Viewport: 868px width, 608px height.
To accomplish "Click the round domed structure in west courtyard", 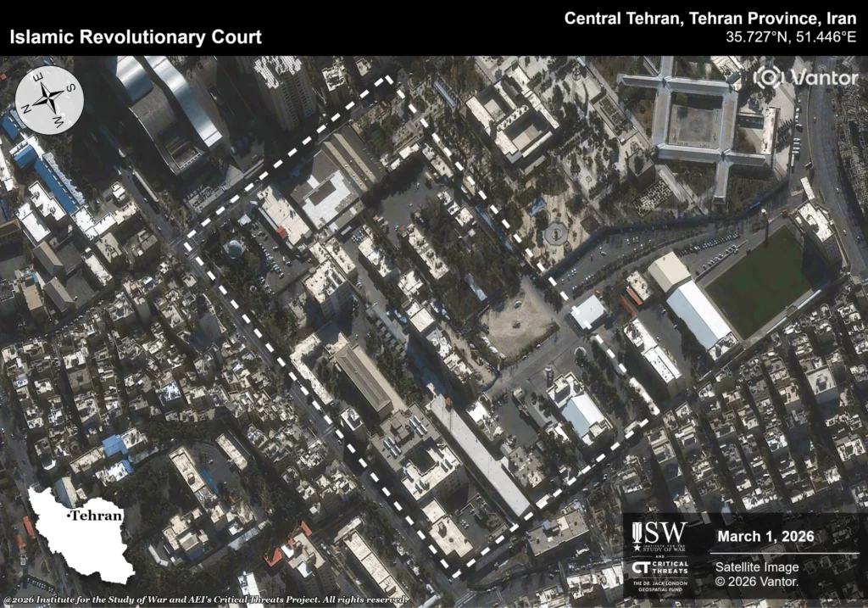I will [234, 248].
